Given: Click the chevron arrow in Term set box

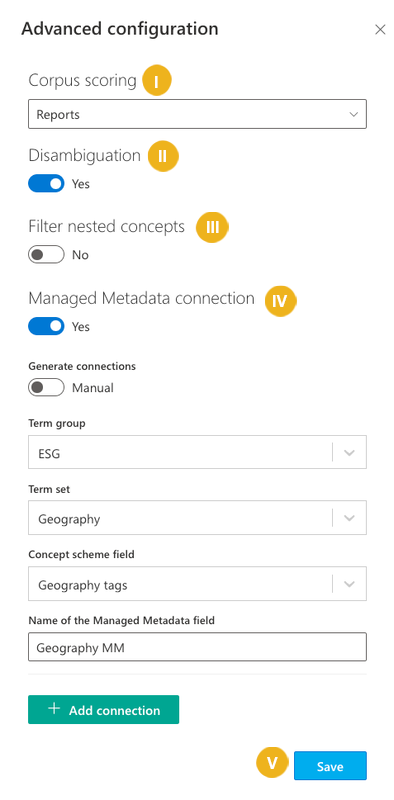Looking at the screenshot, I should 349,518.
